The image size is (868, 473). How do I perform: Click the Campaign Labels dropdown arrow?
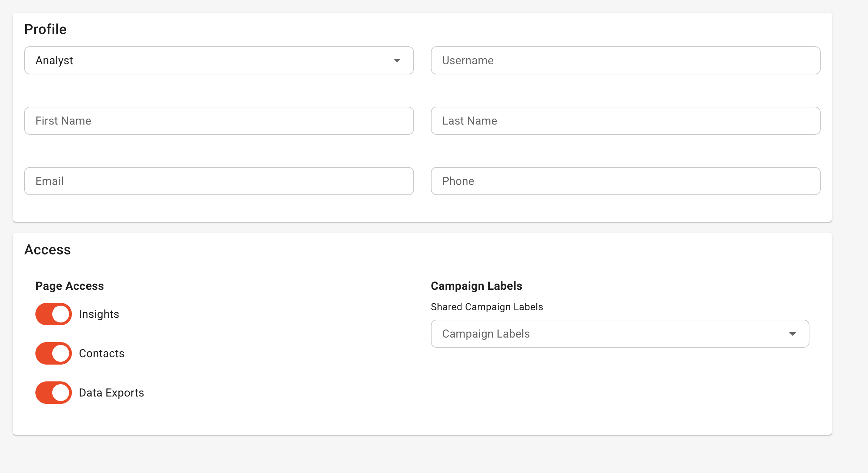(792, 334)
